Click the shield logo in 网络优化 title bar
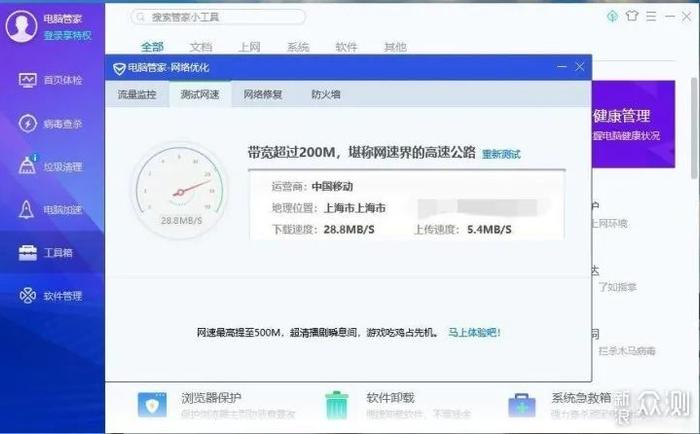700x434 pixels. 119,68
